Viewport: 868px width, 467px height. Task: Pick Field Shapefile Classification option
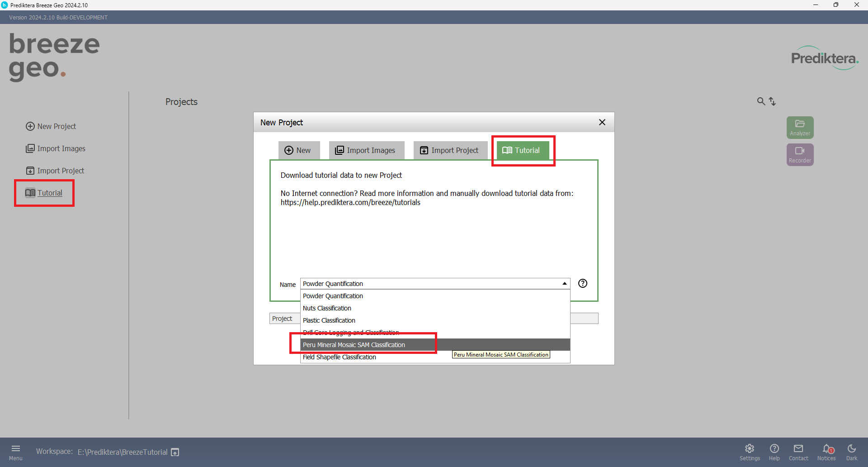coord(339,357)
